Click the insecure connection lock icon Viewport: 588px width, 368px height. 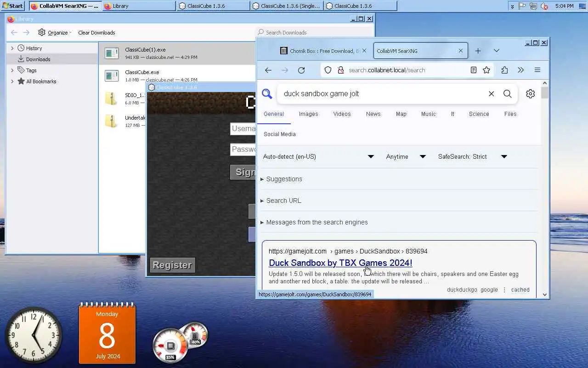point(340,70)
